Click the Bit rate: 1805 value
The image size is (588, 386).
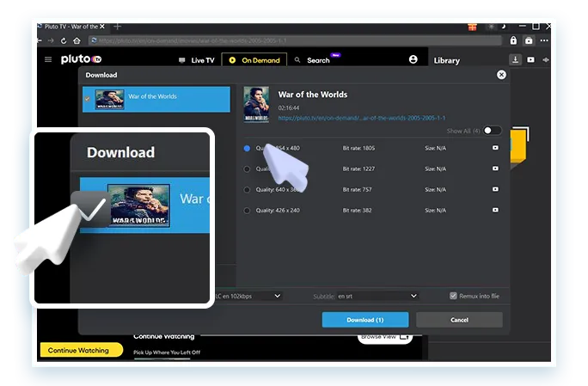(358, 148)
